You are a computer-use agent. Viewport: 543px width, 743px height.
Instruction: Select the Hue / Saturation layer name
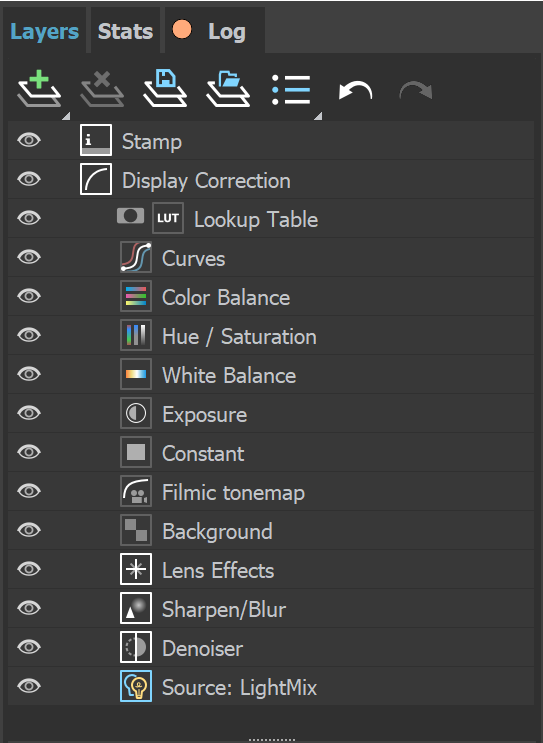tap(239, 337)
